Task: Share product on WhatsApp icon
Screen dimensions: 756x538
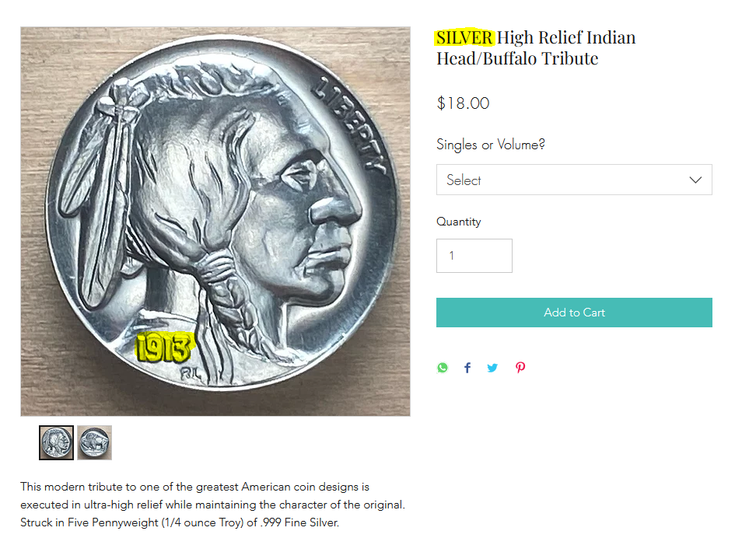Action: (442, 368)
